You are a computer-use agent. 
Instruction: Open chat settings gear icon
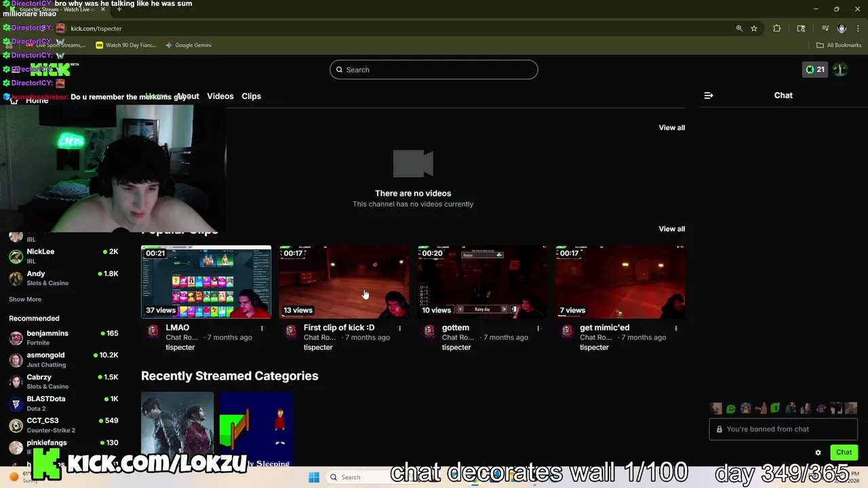point(818,453)
